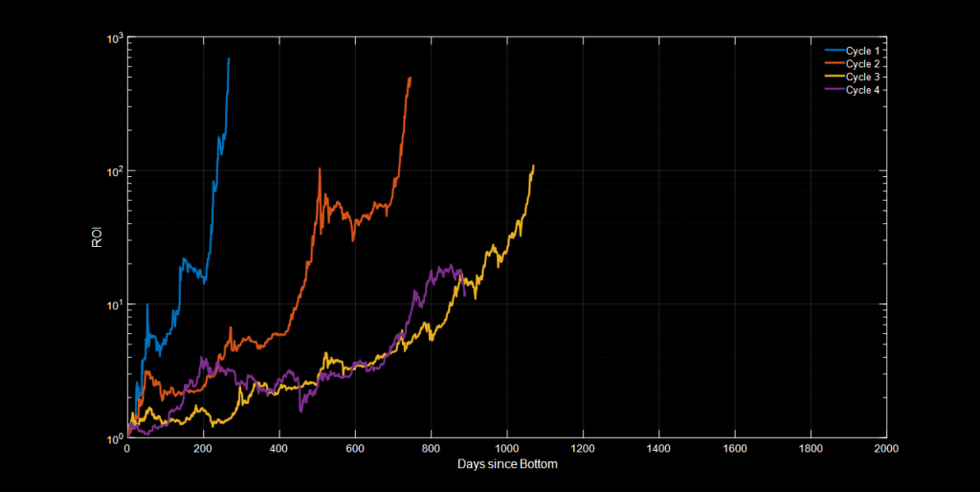The width and height of the screenshot is (980, 492).
Task: Click the final peak of orange Cycle 2 curve
Action: [411, 78]
